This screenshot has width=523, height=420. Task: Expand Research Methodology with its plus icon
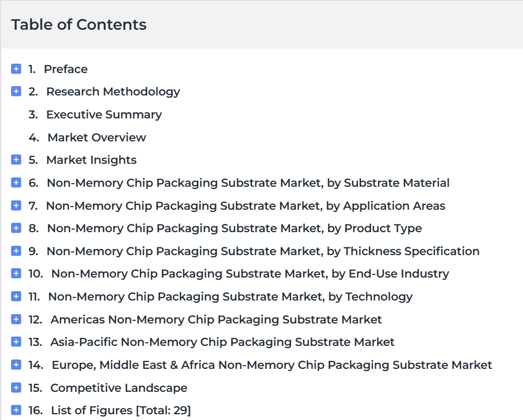pyautogui.click(x=16, y=91)
